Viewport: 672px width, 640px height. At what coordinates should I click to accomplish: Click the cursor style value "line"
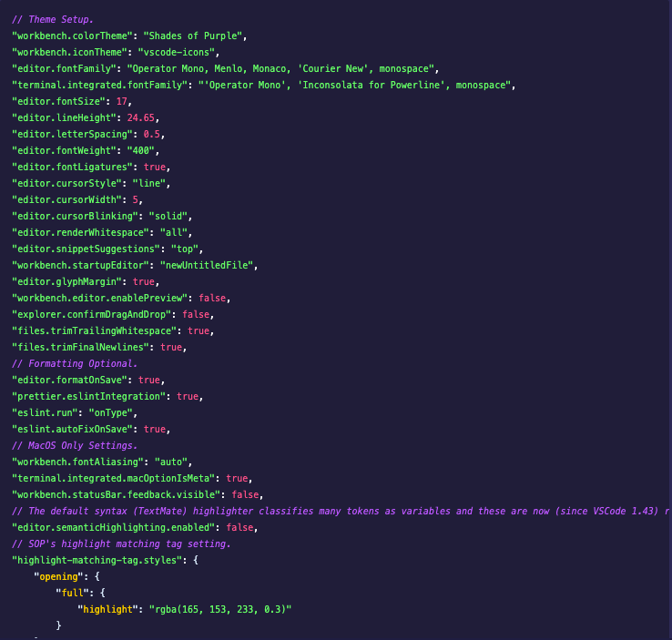coord(148,183)
